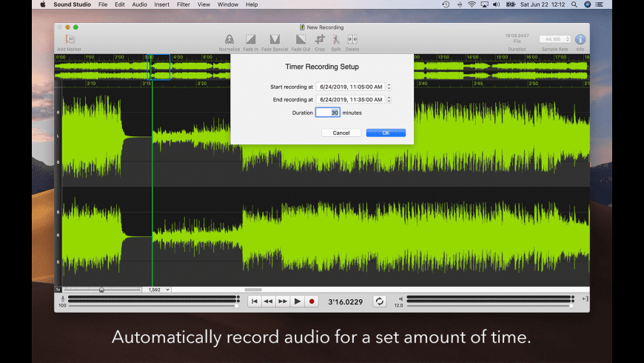Image resolution: width=644 pixels, height=363 pixels.
Task: Click the speaker output volume icon
Action: point(400,299)
